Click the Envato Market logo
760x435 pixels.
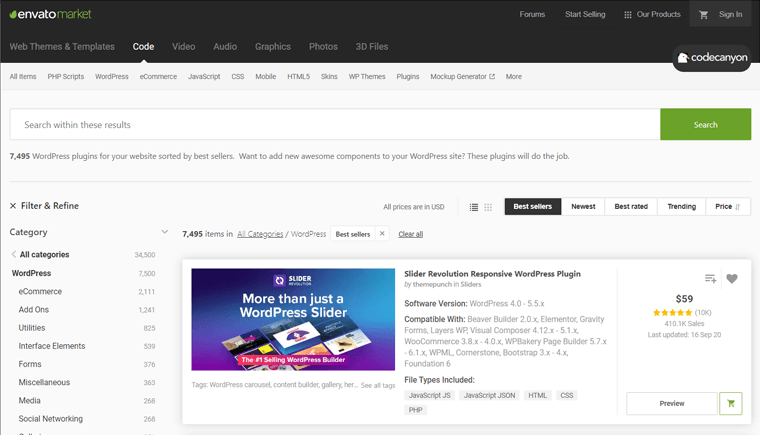pyautogui.click(x=50, y=14)
